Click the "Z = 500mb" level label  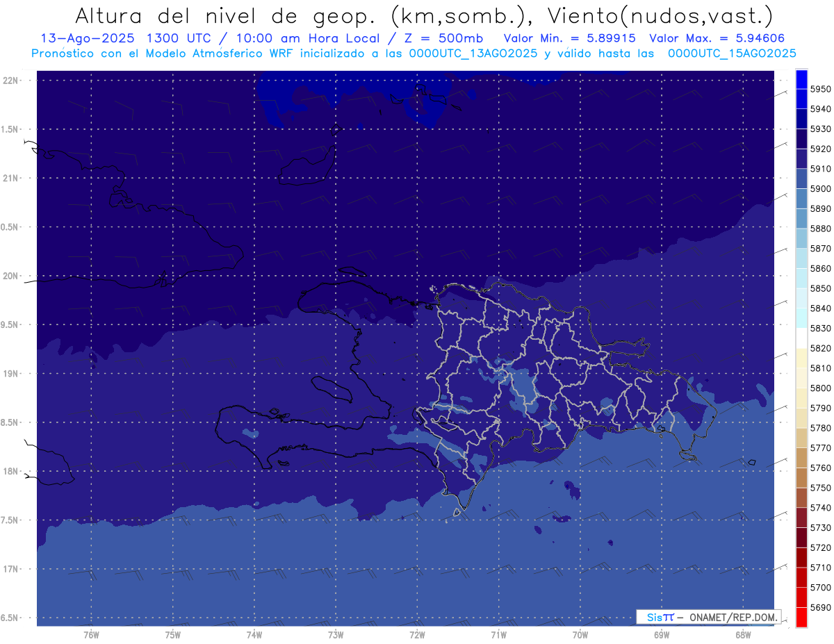(440, 38)
